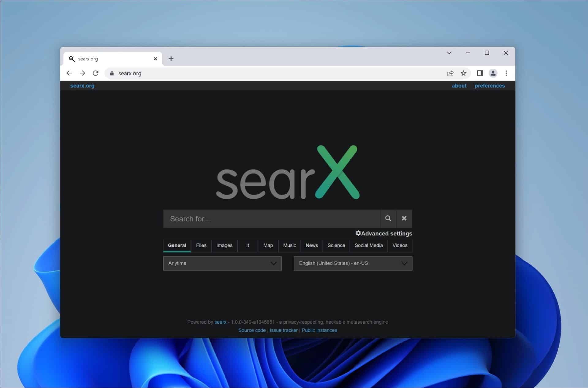Open the Source code link
This screenshot has height=388, width=588.
pyautogui.click(x=252, y=330)
